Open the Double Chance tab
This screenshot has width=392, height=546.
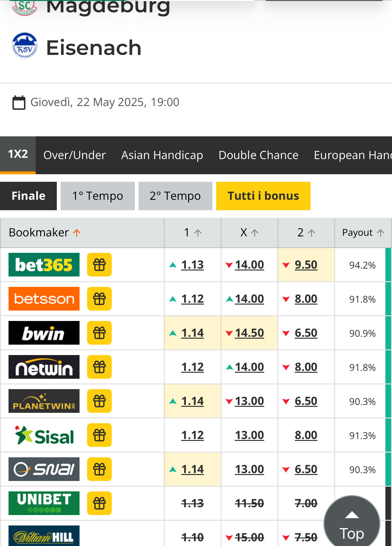click(x=258, y=155)
